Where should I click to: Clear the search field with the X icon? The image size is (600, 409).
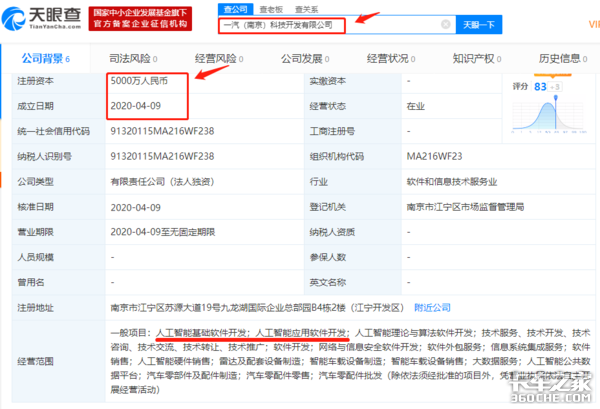coord(445,24)
